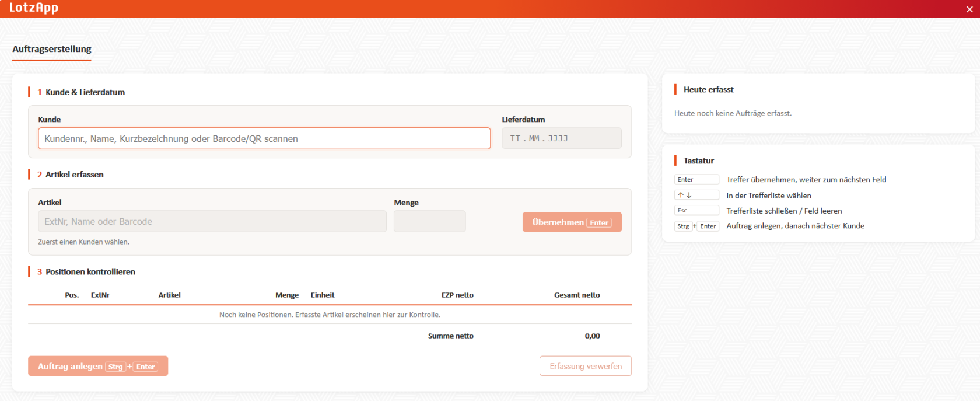This screenshot has height=401, width=980.
Task: Click the Übernehmen button
Action: (x=572, y=222)
